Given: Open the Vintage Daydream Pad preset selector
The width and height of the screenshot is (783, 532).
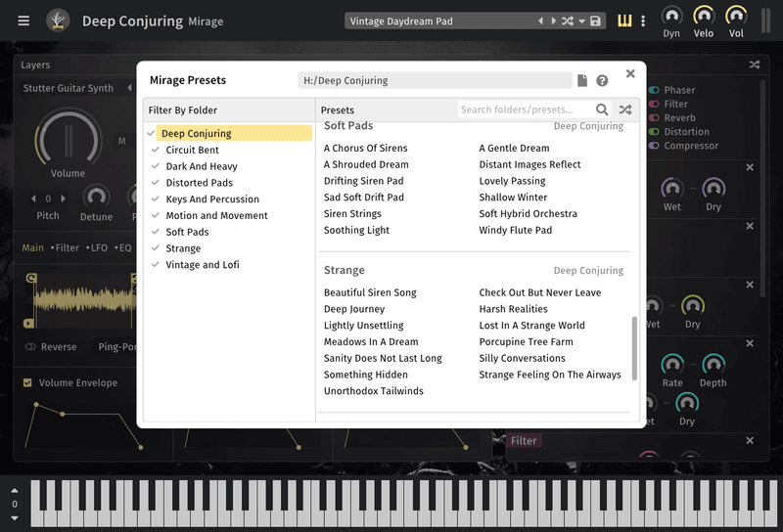Looking at the screenshot, I should (x=440, y=21).
